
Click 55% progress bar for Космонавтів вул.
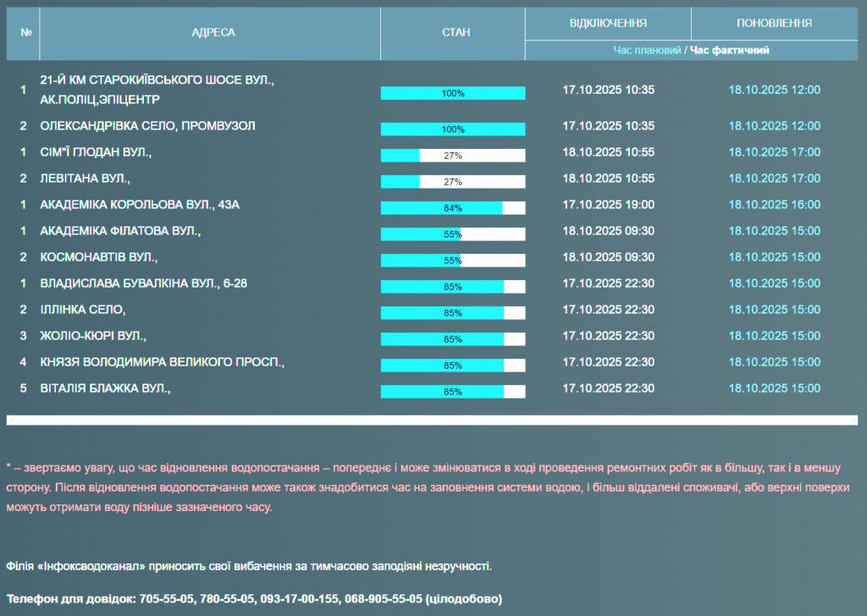453,261
